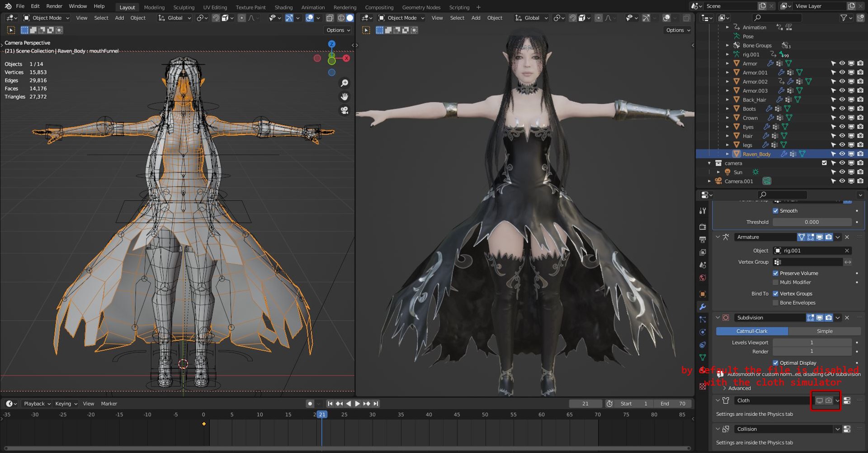Uncheck the camera collection exclude checkbox
Viewport: 868px width, 453px height.
click(x=824, y=163)
